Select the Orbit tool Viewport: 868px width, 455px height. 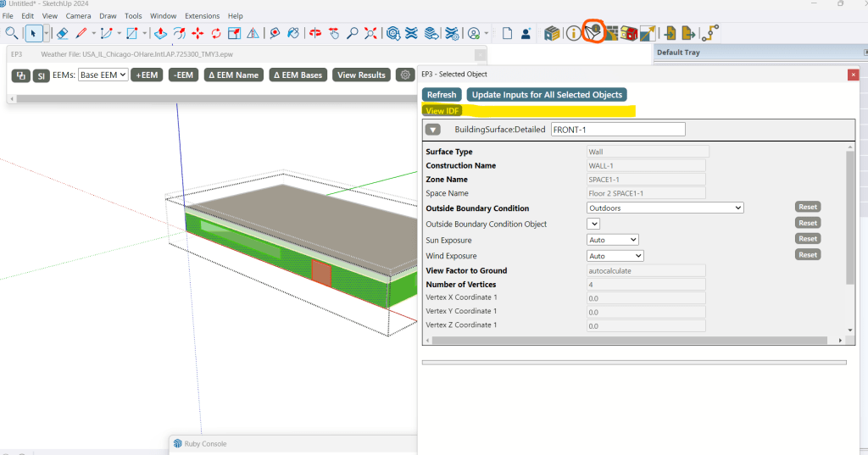click(315, 34)
